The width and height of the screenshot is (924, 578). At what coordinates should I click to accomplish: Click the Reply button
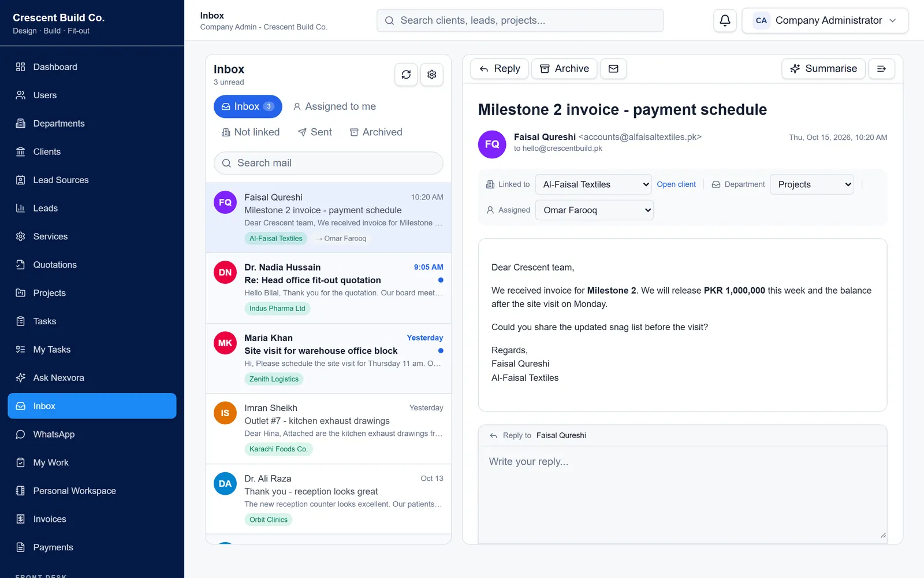pyautogui.click(x=500, y=69)
